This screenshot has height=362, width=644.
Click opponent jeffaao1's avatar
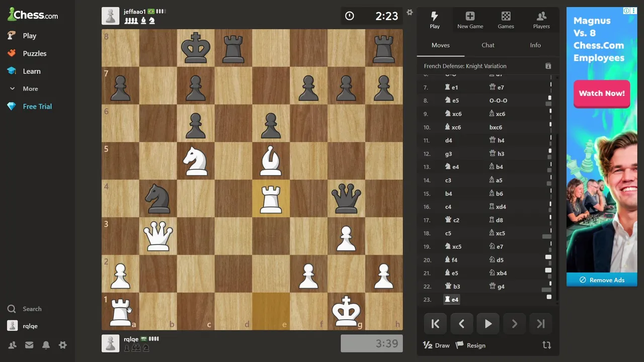pyautogui.click(x=111, y=16)
